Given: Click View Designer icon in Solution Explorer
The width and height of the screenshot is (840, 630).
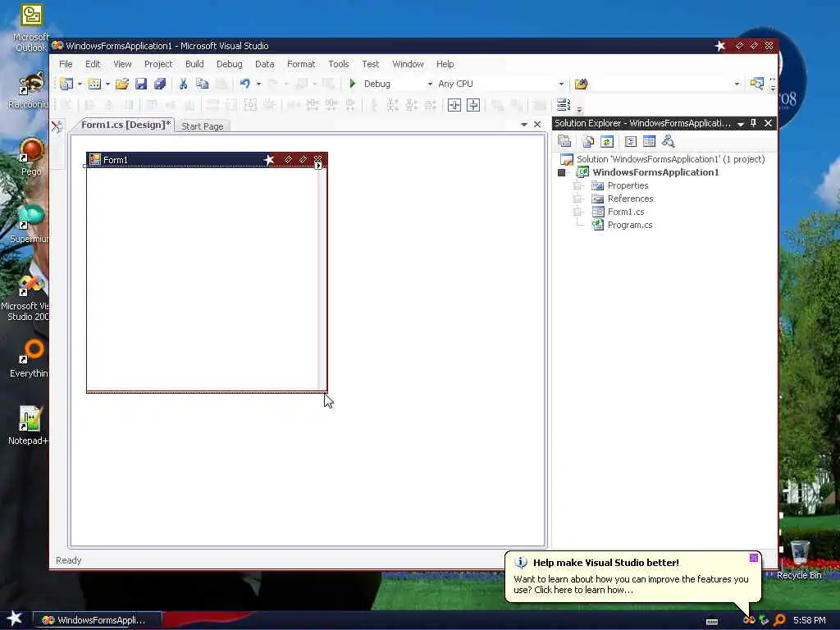Looking at the screenshot, I should point(650,141).
